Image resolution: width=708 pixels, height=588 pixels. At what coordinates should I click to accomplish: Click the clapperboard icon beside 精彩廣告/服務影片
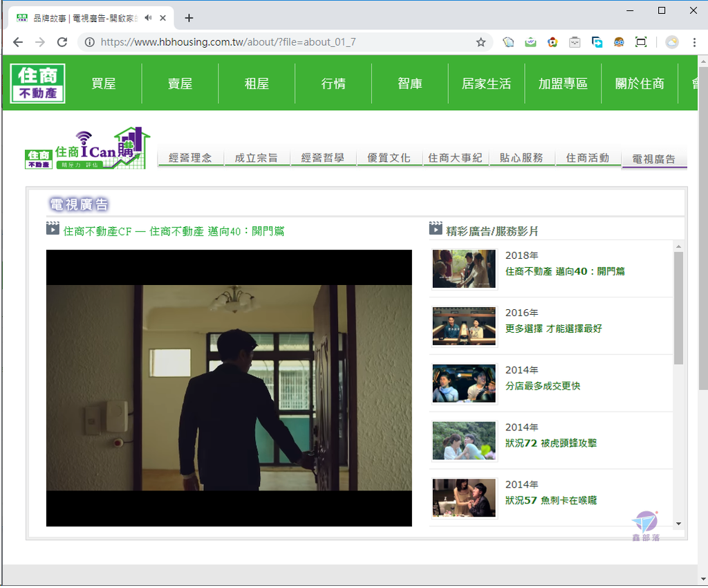point(436,228)
